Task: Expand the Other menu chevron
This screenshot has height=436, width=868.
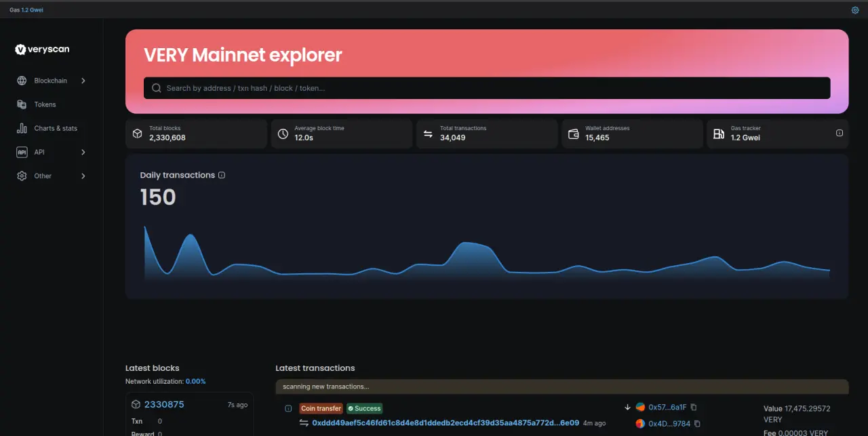Action: pyautogui.click(x=83, y=176)
